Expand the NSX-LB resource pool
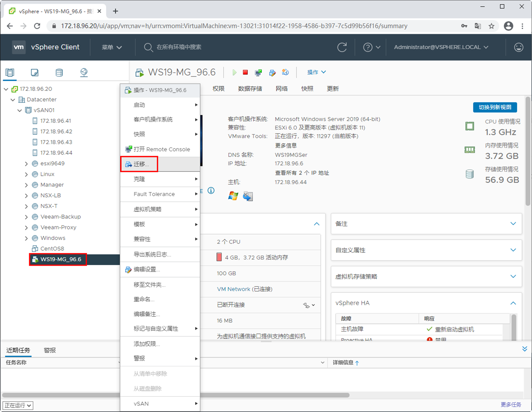The image size is (532, 412). click(26, 196)
